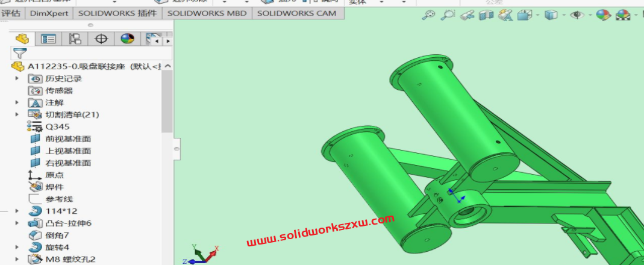Select the 焊件 weldment feature

(x=55, y=187)
